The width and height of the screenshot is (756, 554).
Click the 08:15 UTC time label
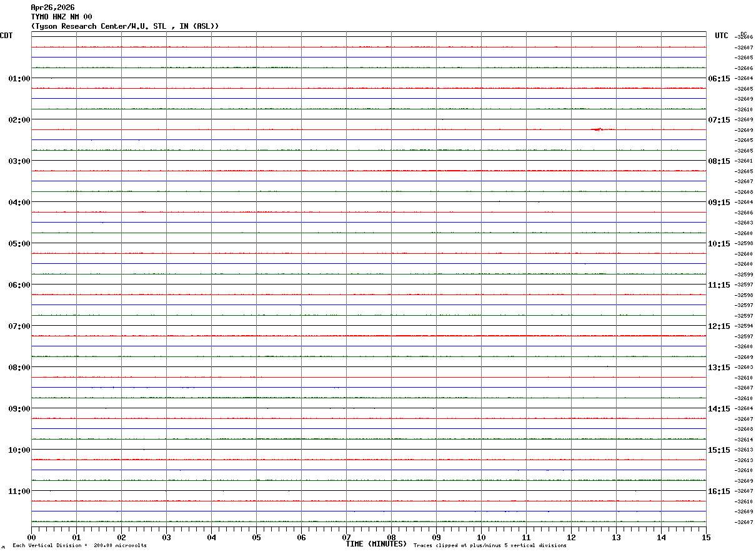click(719, 161)
